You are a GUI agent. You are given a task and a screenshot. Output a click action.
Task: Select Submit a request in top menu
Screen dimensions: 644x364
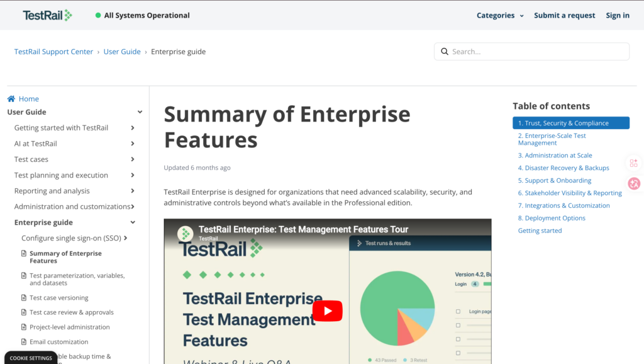564,15
